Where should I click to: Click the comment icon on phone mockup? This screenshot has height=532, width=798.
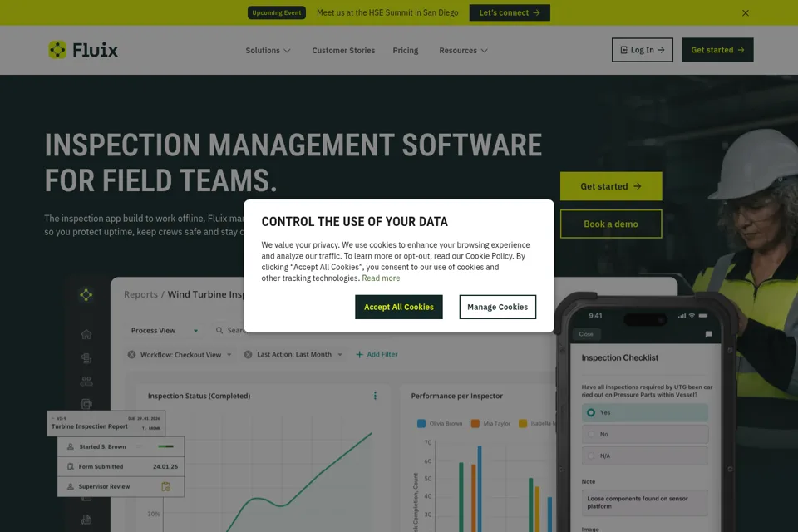(x=708, y=334)
